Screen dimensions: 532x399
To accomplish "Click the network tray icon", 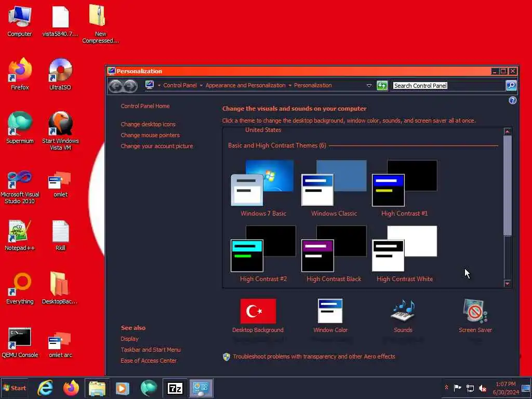I will [x=470, y=388].
